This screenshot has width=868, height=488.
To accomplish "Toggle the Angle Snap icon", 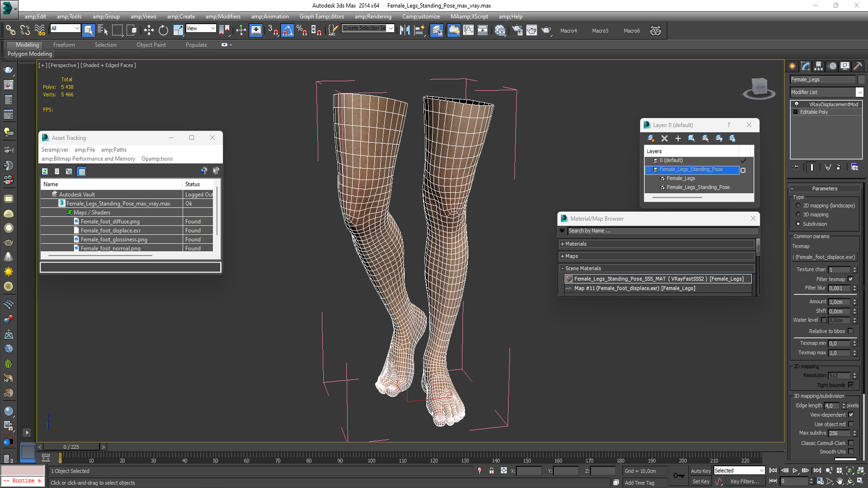I will pos(287,30).
